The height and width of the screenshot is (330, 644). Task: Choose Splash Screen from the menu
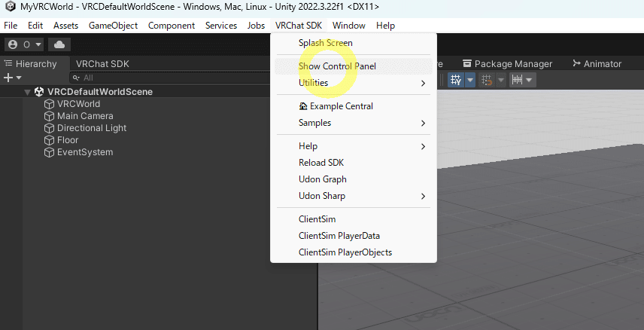[353, 43]
